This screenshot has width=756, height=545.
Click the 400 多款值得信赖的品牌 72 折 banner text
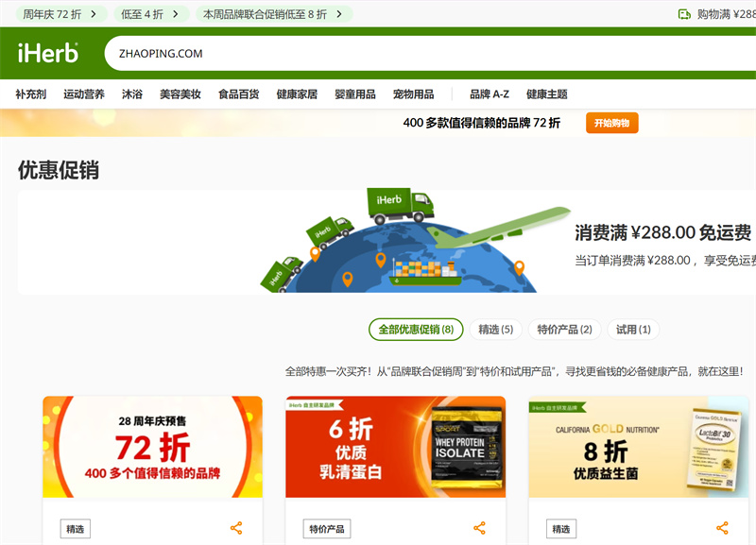pyautogui.click(x=482, y=123)
